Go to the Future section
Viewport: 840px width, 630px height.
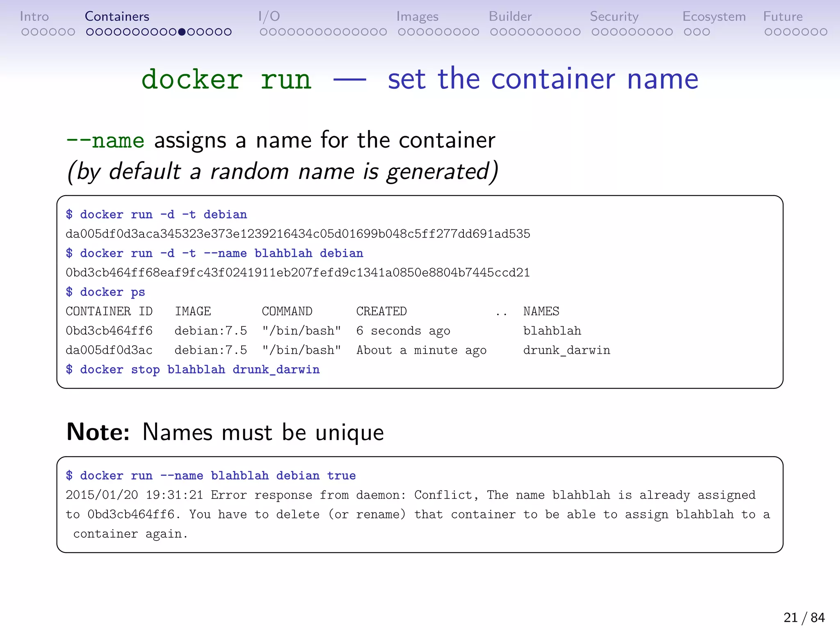pyautogui.click(x=783, y=16)
